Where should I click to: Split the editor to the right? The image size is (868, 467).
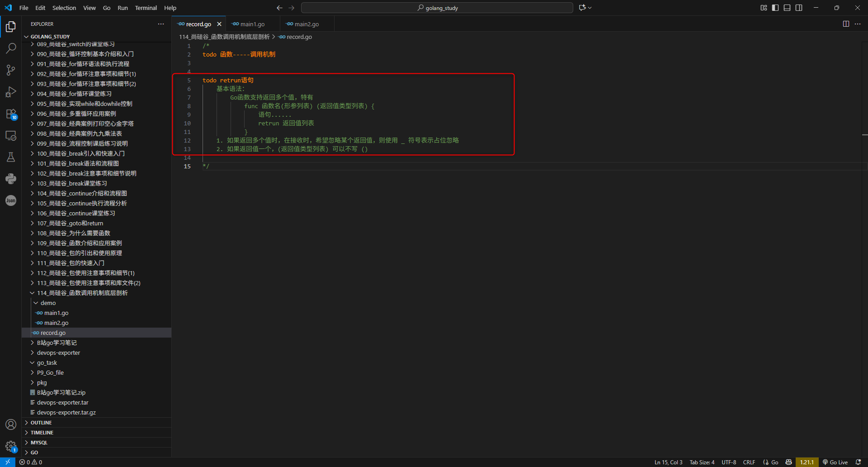[846, 24]
